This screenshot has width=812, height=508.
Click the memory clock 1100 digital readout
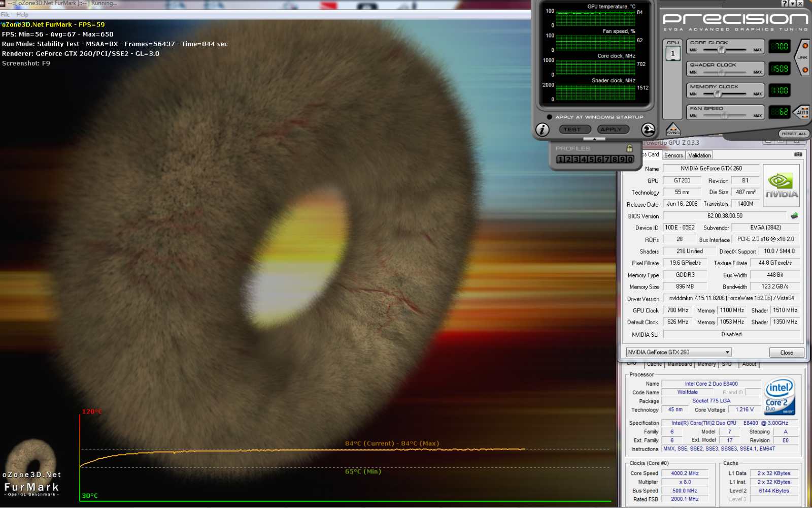(780, 90)
